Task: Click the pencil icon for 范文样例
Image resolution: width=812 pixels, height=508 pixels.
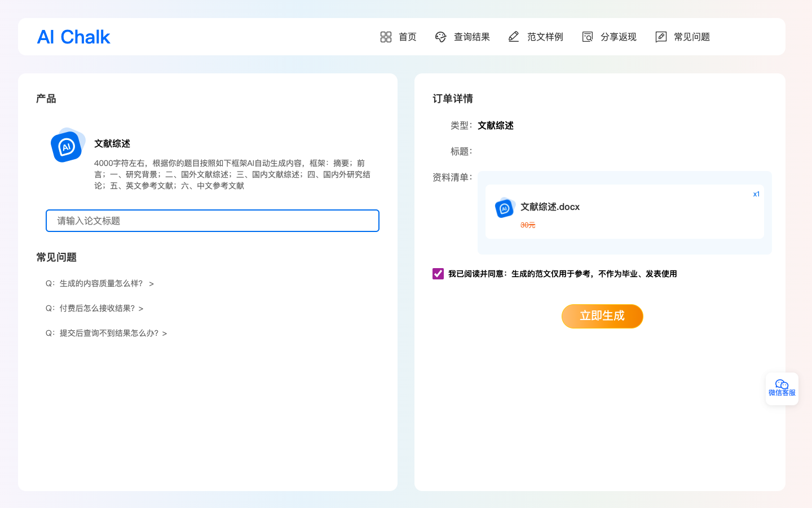Action: click(x=514, y=37)
